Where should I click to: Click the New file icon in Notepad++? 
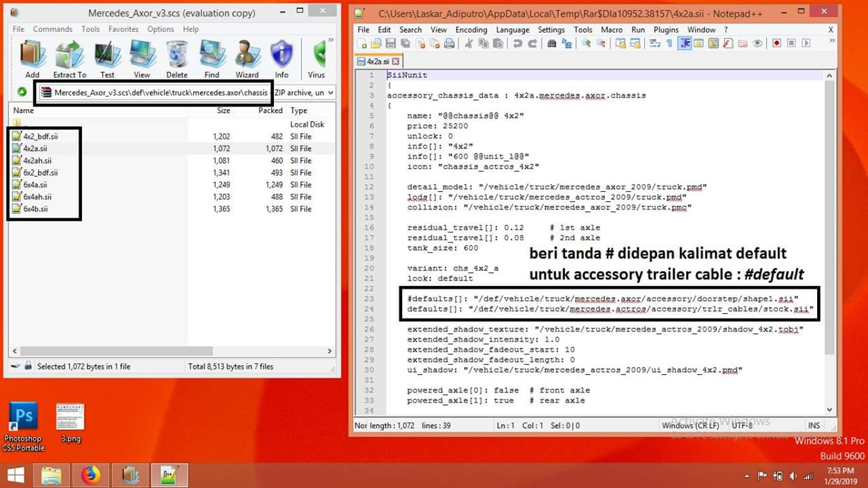(x=363, y=43)
